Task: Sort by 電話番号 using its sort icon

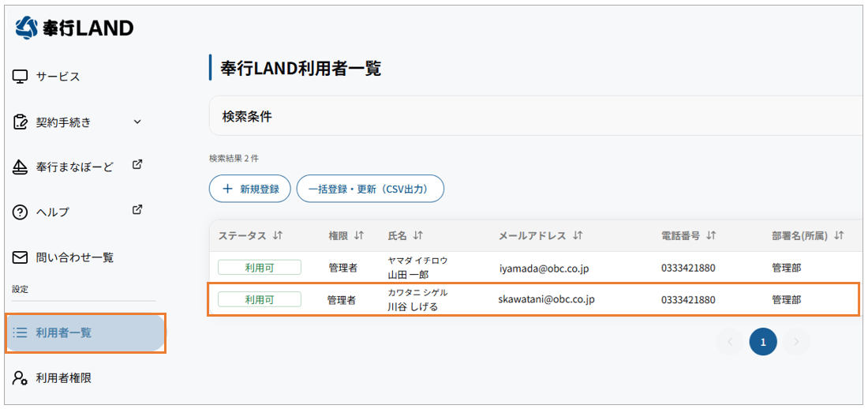Action: [711, 235]
